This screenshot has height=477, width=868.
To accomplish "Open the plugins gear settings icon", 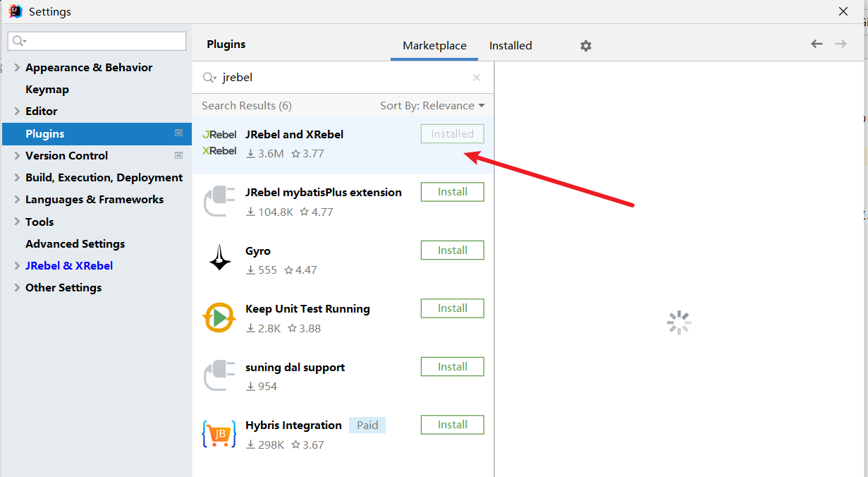I will pos(586,46).
